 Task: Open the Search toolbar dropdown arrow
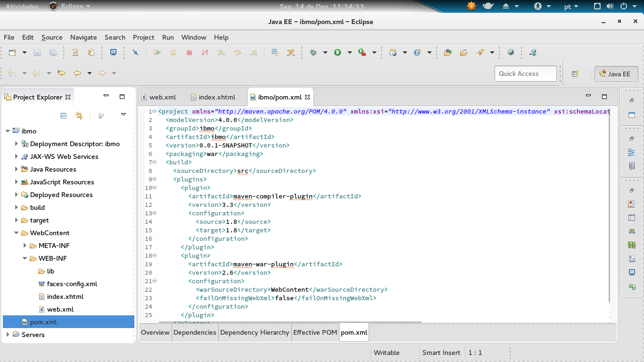pos(492,53)
